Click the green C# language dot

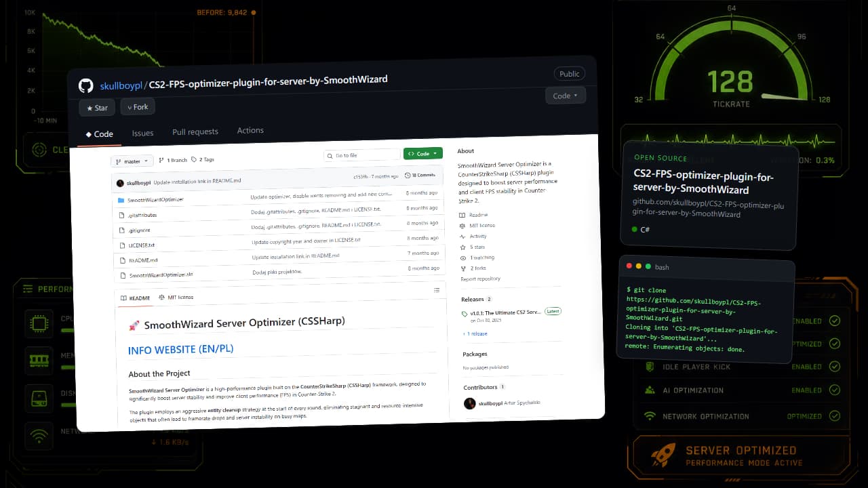tap(634, 229)
